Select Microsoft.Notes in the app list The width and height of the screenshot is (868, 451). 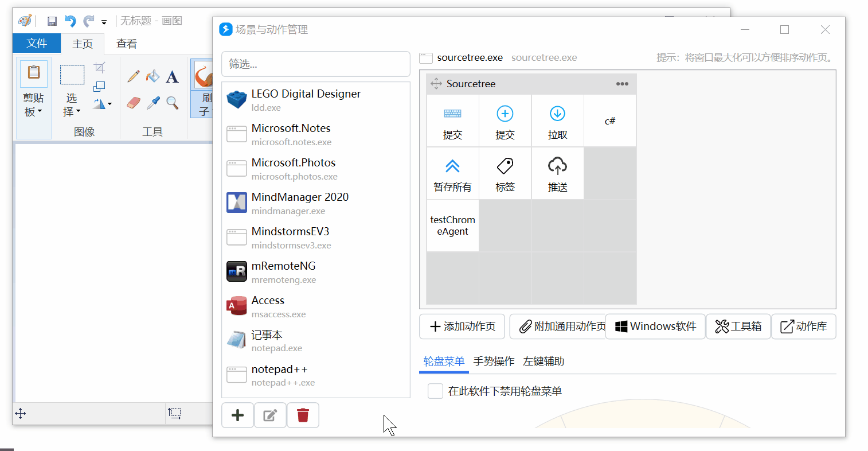point(316,134)
